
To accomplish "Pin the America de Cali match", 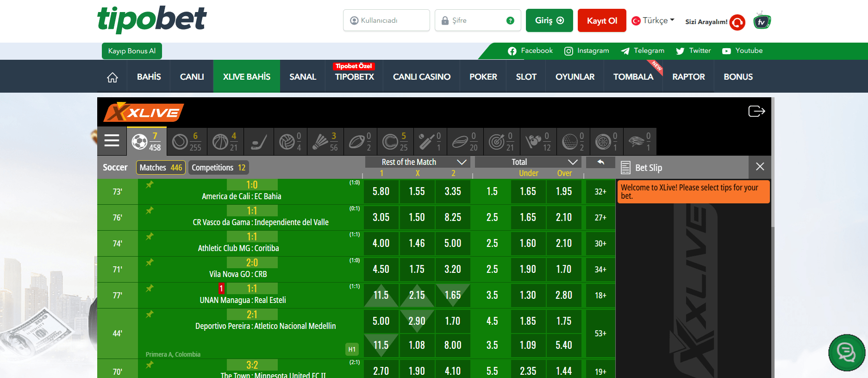I will [x=150, y=185].
